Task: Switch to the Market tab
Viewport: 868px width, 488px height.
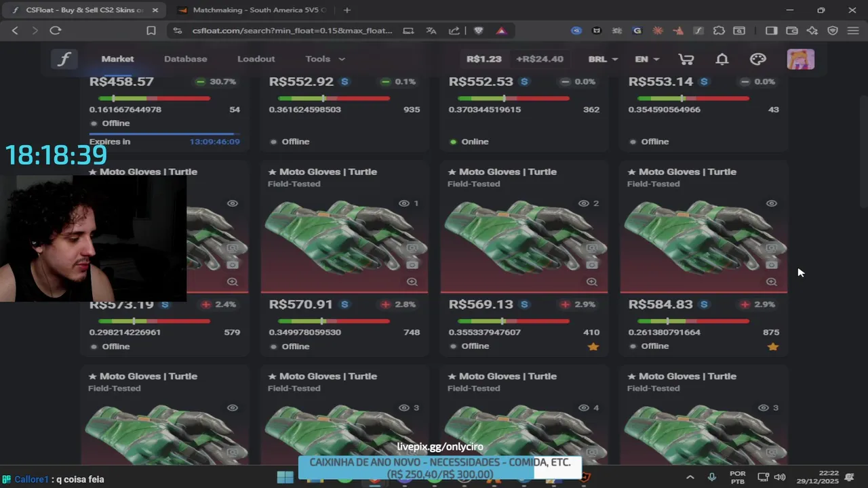Action: coord(117,59)
